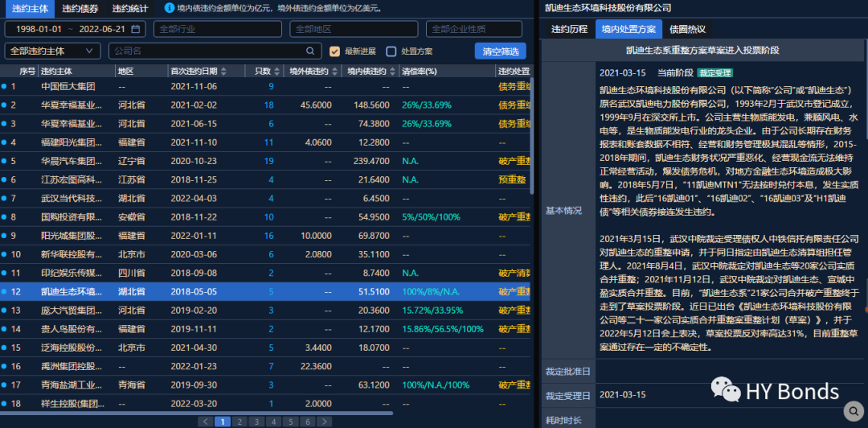This screenshot has width=868, height=428.
Task: Select the 祥生控股(集团) row
Action: coord(266,404)
